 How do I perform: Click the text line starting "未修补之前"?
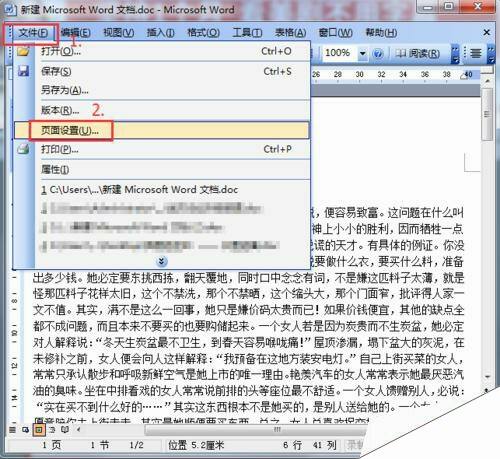tap(248, 358)
